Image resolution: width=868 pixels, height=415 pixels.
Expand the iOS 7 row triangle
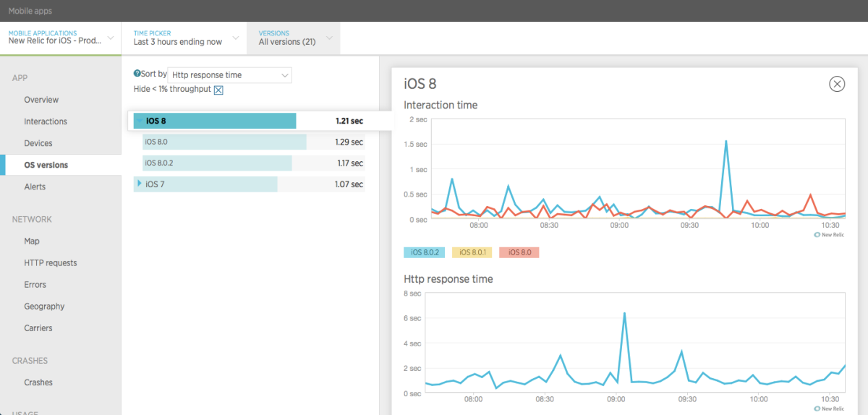coord(140,184)
